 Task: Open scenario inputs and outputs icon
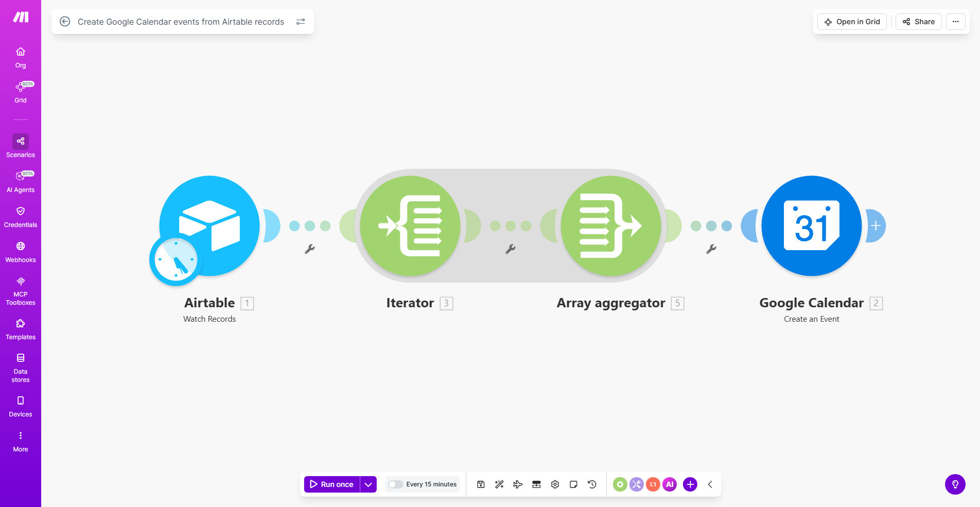pyautogui.click(x=536, y=484)
